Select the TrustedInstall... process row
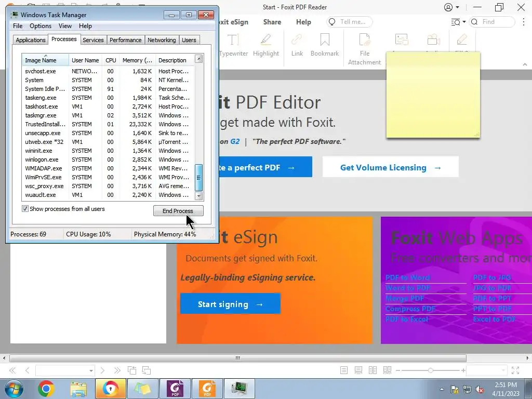The width and height of the screenshot is (532, 399). pyautogui.click(x=108, y=124)
